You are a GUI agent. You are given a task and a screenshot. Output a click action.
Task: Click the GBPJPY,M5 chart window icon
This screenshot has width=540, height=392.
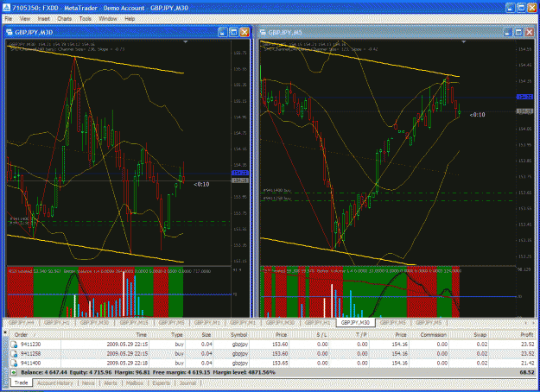click(x=263, y=32)
